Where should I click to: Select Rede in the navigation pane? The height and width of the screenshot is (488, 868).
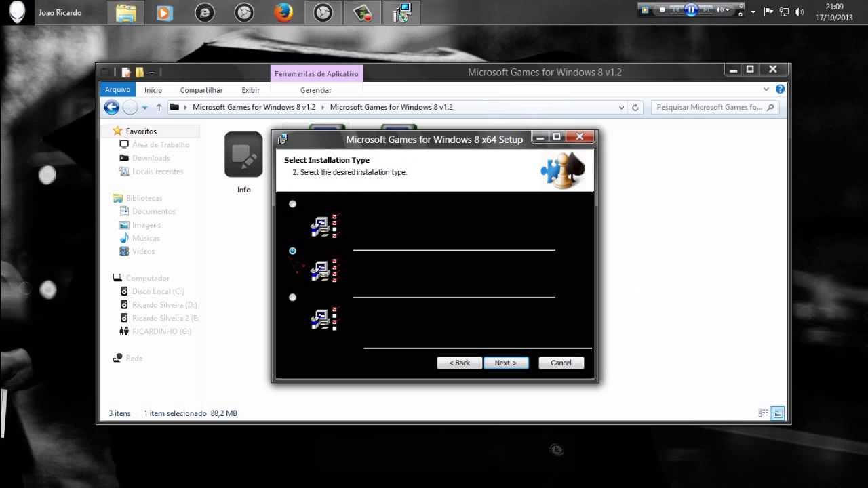[x=134, y=358]
